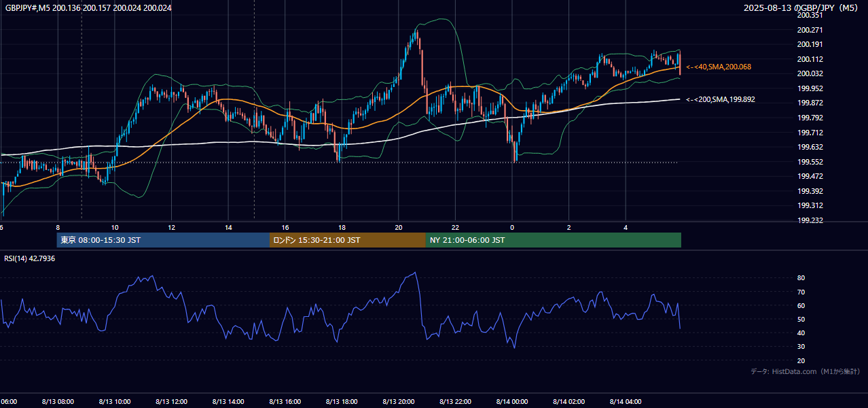Click RSI scale value 70
The image size is (868, 408).
click(801, 292)
